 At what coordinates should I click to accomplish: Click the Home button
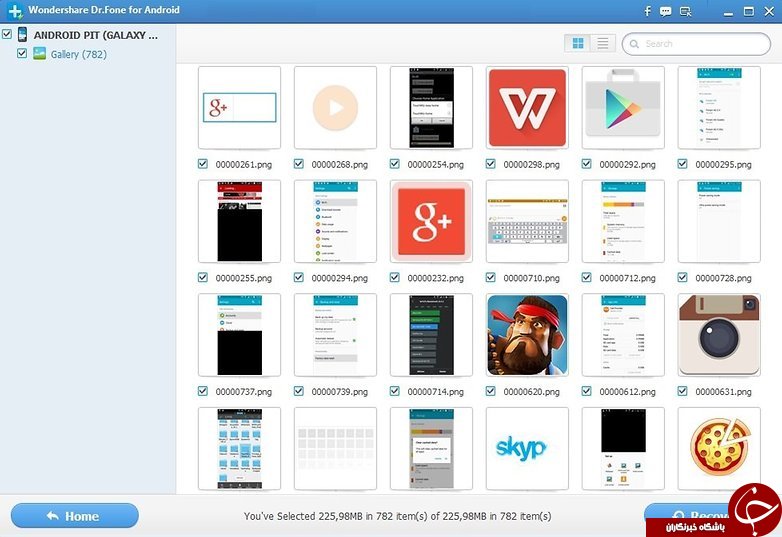(x=74, y=516)
